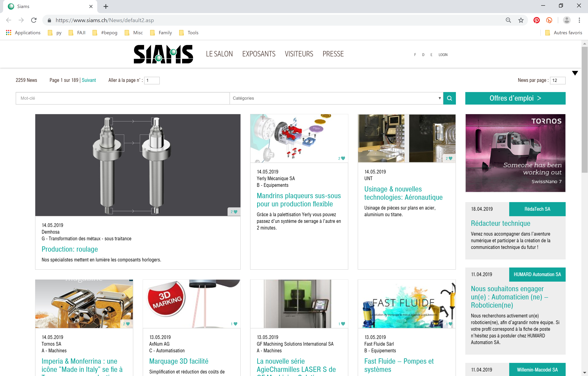Image resolution: width=588 pixels, height=376 pixels.
Task: Click the page vertical scrollbar
Action: 584,110
